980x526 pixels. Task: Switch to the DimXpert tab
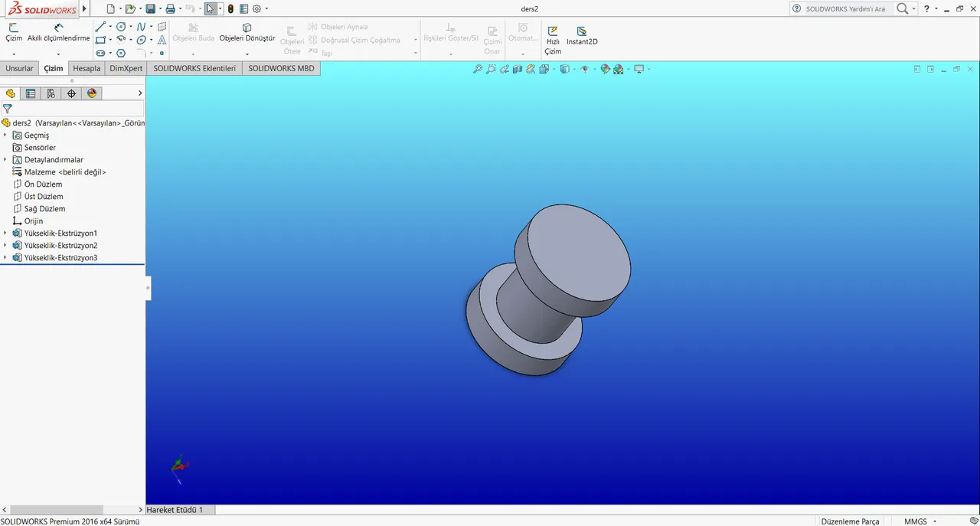[x=126, y=68]
